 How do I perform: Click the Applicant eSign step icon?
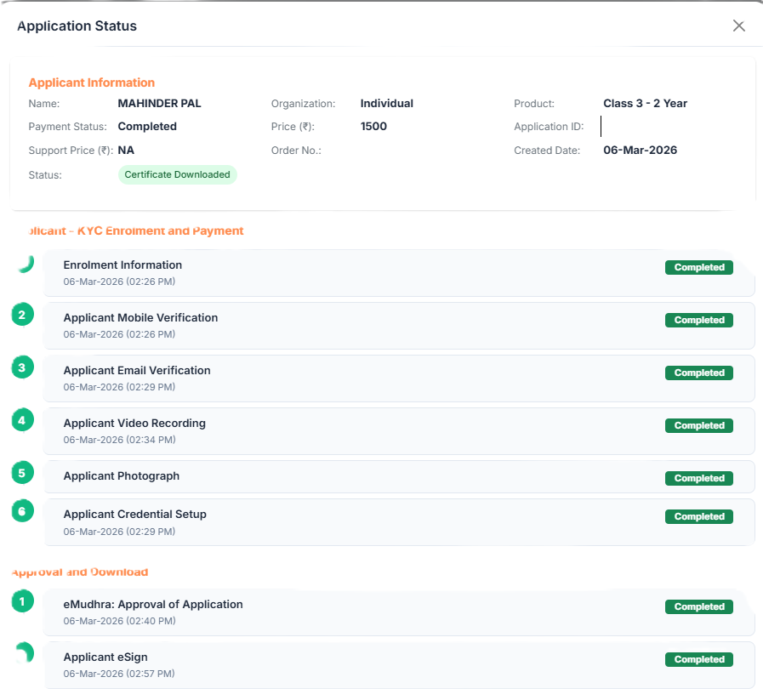pos(24,654)
